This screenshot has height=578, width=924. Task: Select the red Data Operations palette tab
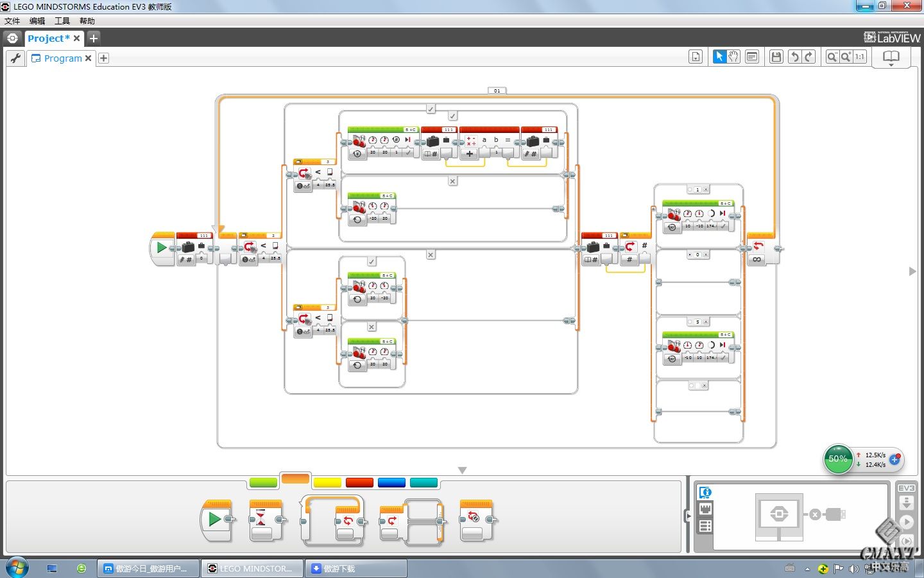click(x=359, y=483)
